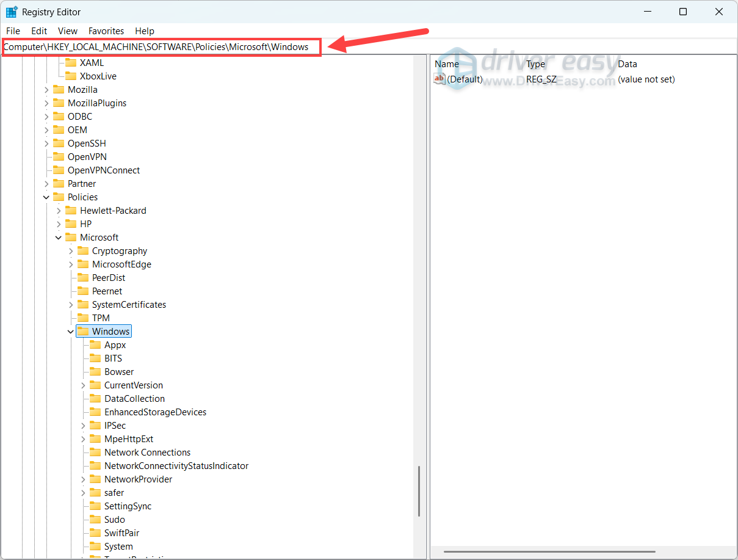Viewport: 738px width, 560px height.
Task: Click the (value not set) data cell
Action: [646, 79]
